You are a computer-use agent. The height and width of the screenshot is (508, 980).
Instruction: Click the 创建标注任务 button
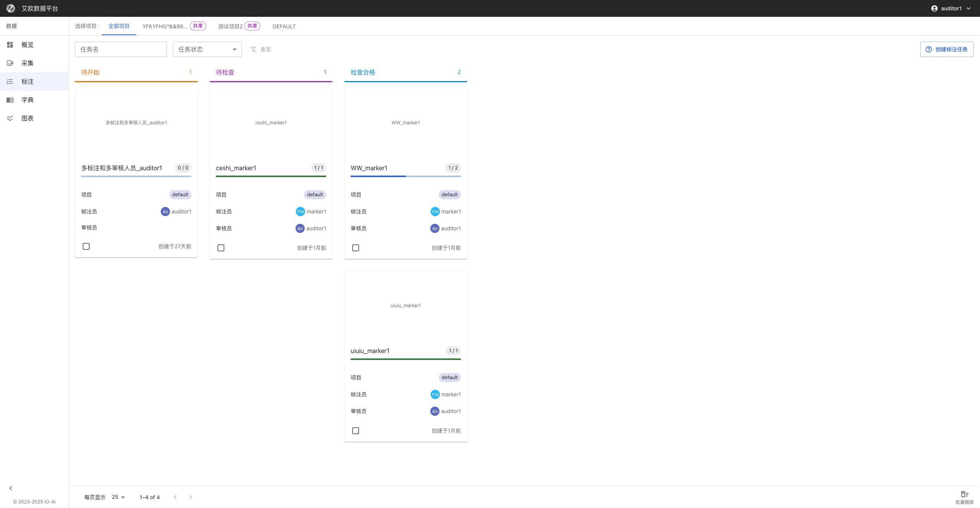(x=947, y=49)
